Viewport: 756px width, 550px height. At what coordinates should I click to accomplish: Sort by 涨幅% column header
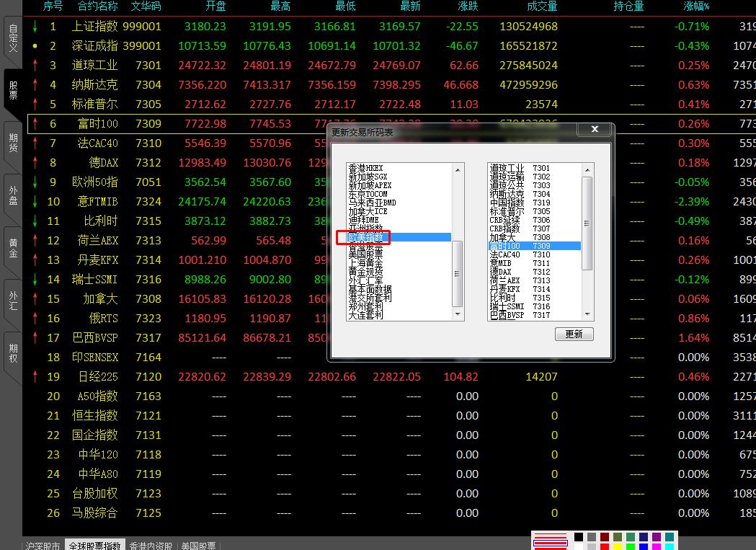pos(696,6)
